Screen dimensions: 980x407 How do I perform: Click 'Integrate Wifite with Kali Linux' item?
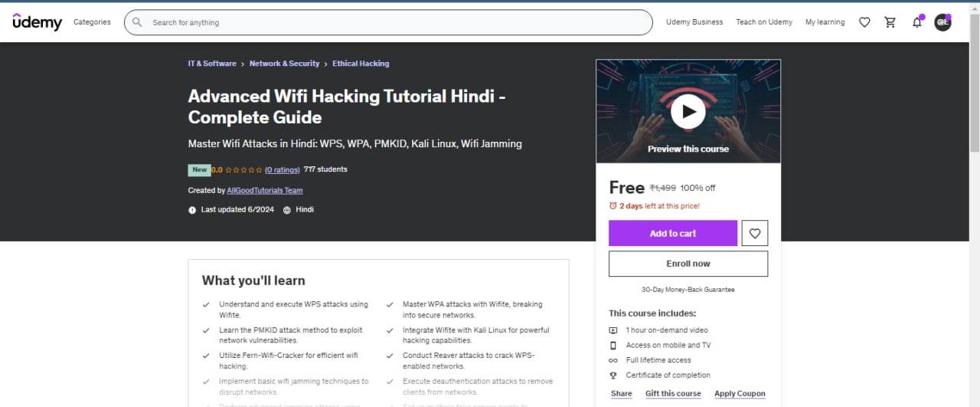(476, 335)
